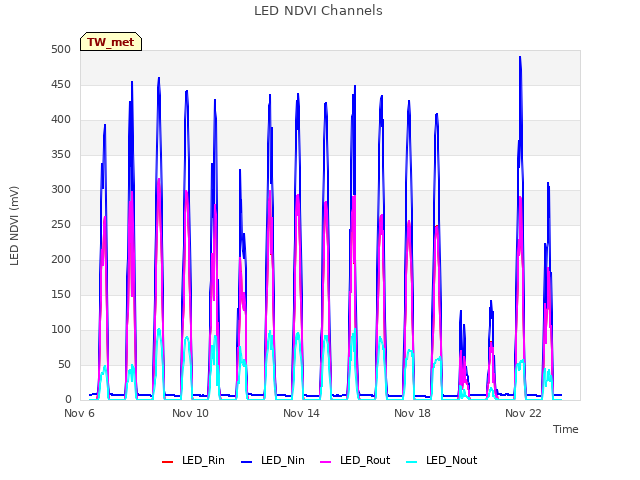Click the 100 y-axis tick label
The width and height of the screenshot is (640, 480).
click(x=61, y=329)
